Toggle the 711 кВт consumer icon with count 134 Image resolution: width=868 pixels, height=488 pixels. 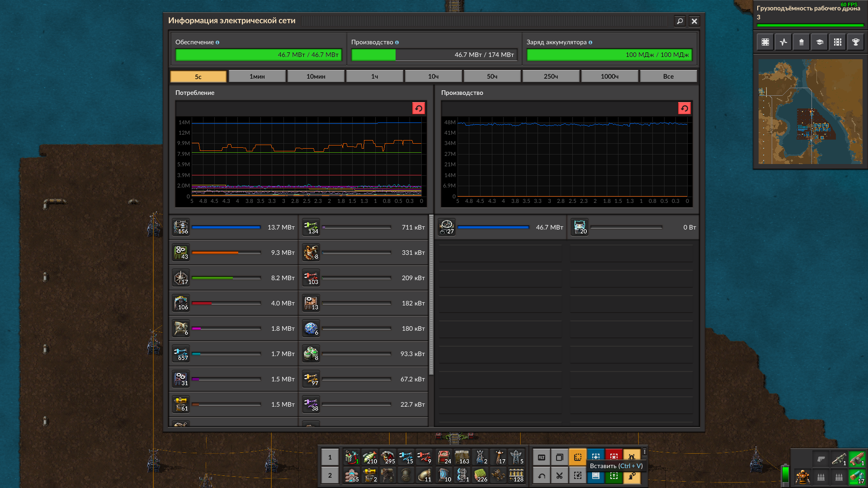click(x=311, y=227)
